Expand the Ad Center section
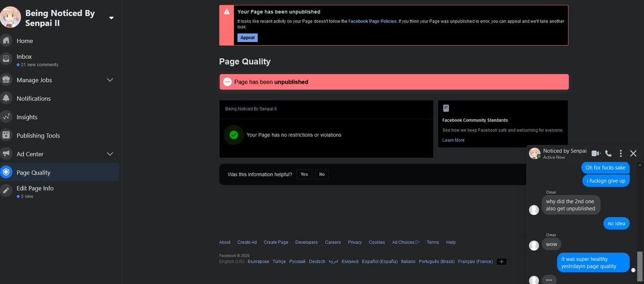644x284 pixels. click(110, 154)
